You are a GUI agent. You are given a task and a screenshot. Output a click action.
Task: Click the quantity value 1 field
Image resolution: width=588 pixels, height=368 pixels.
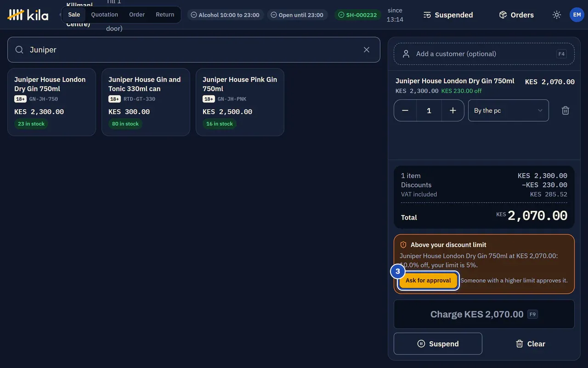click(x=429, y=110)
